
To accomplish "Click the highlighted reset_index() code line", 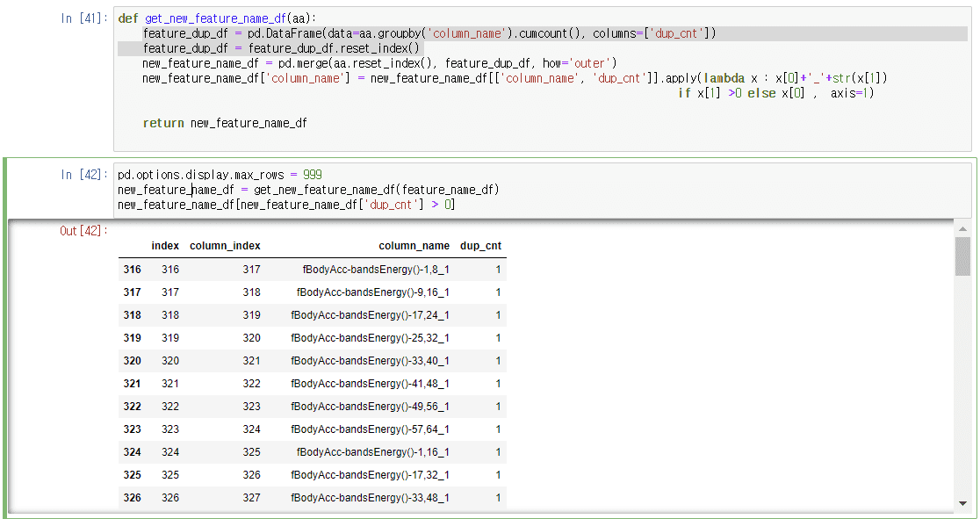I will click(x=281, y=48).
